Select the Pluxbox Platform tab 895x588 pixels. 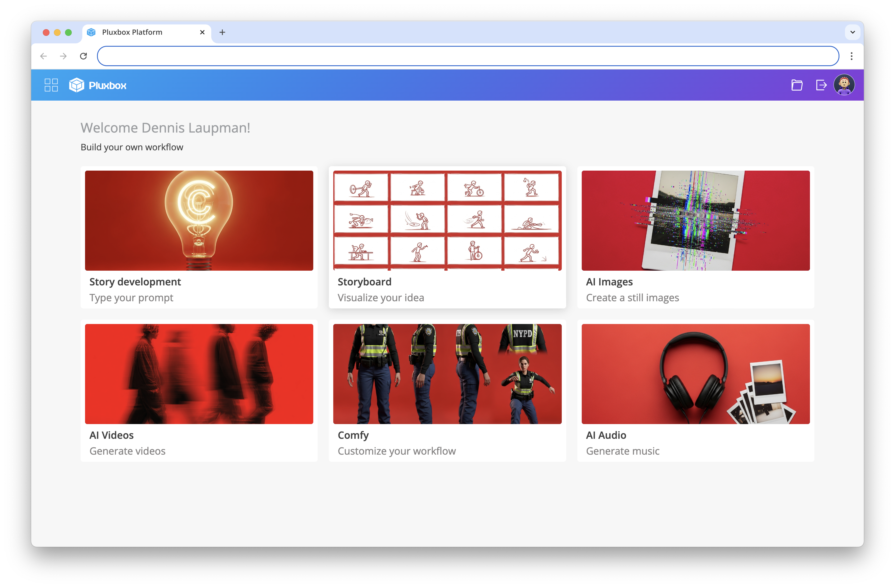coord(139,32)
